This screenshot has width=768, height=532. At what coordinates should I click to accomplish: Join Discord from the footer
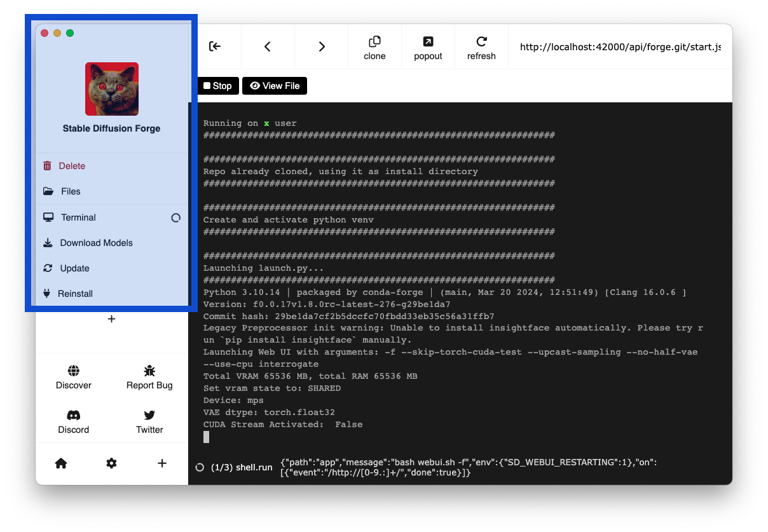[x=73, y=421]
